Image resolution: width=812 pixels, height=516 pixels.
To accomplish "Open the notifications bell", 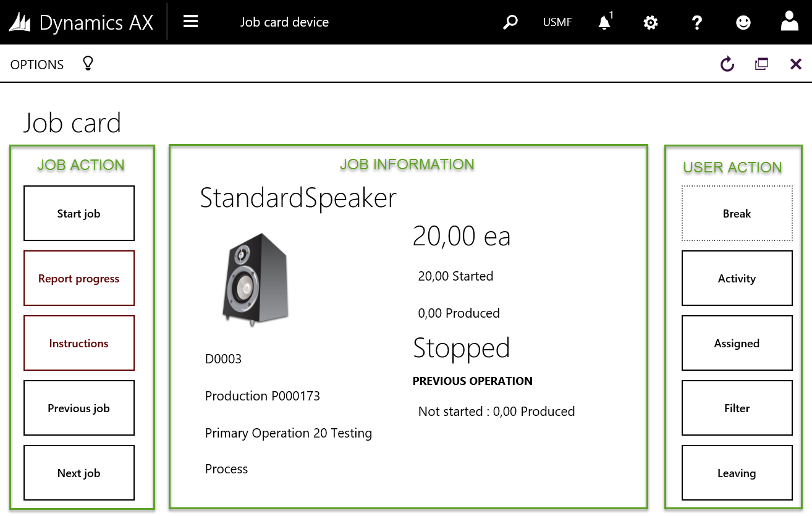I will (604, 23).
